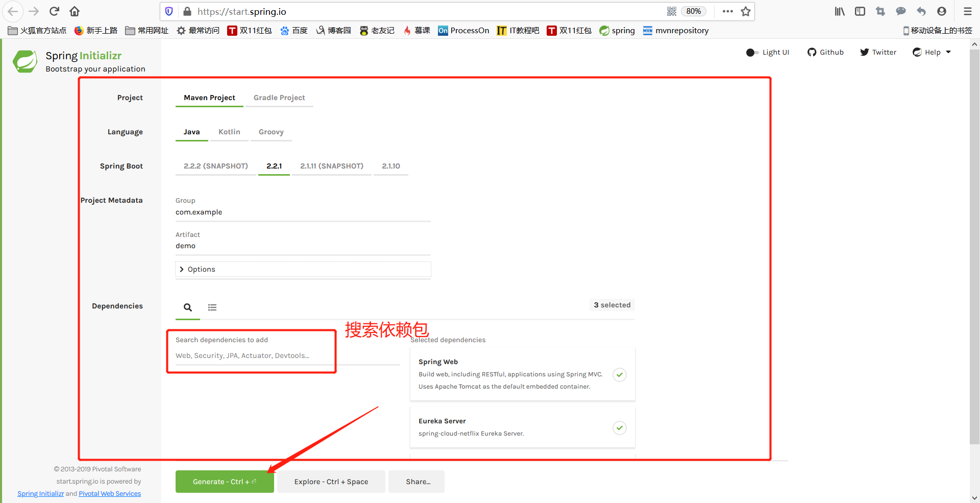Click the Spring Initializr leaf logo
The image size is (980, 503).
25,61
